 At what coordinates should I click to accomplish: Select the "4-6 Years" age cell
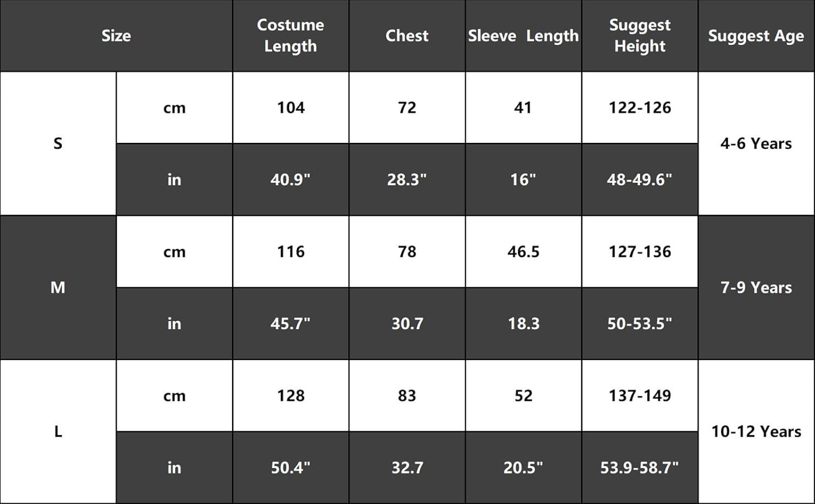(x=756, y=143)
